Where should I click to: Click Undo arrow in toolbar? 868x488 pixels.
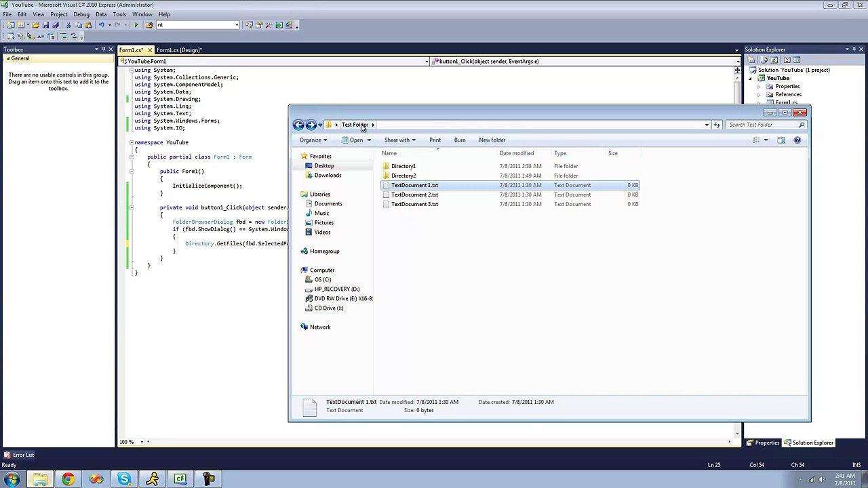(x=102, y=25)
